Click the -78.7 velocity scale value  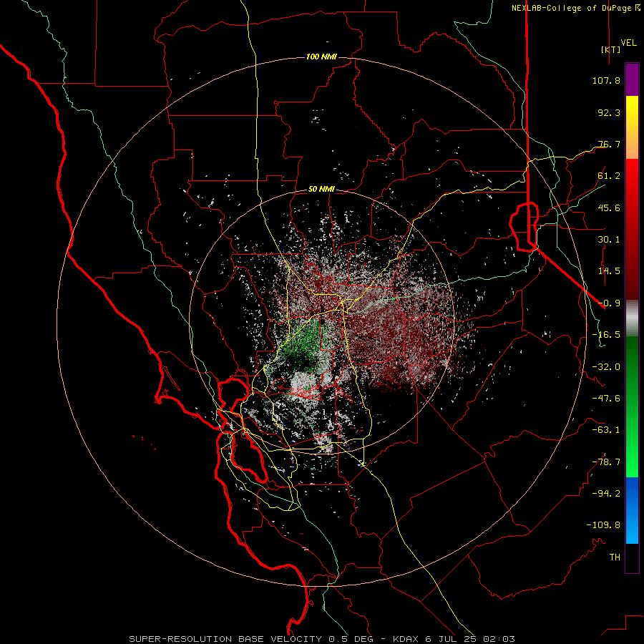[606, 462]
